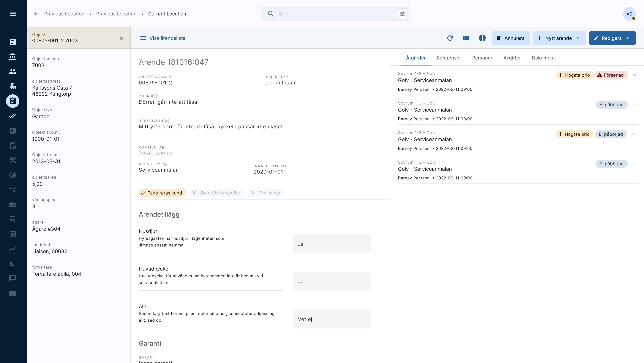Image resolution: width=644 pixels, height=363 pixels.
Task: Open the Huvudnyckel value field showing Ja
Action: pos(332,281)
